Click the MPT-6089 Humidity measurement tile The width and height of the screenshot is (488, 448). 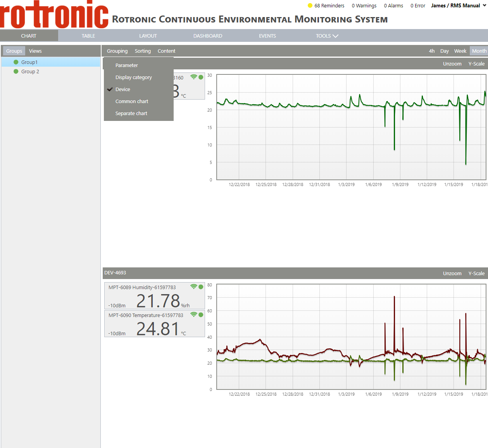pyautogui.click(x=154, y=296)
